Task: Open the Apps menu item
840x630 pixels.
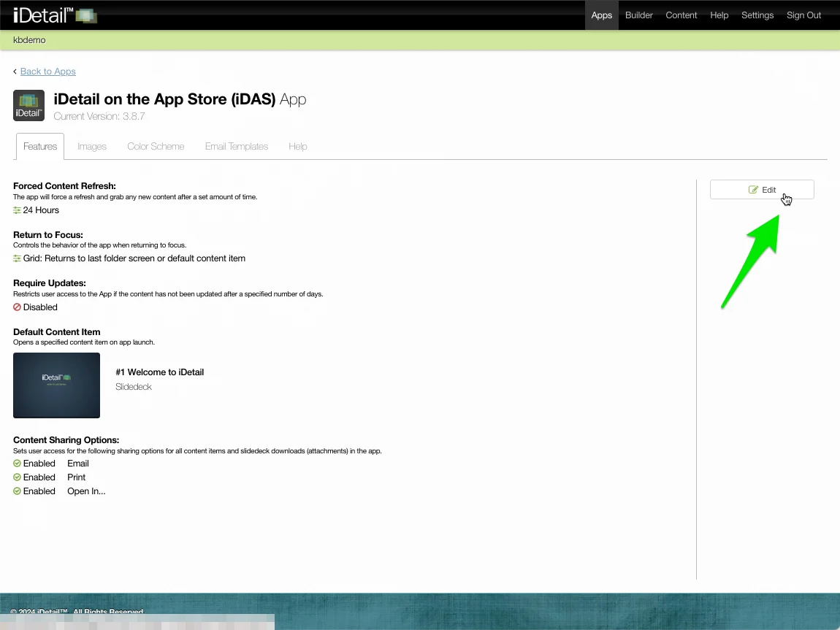Action: pos(602,15)
